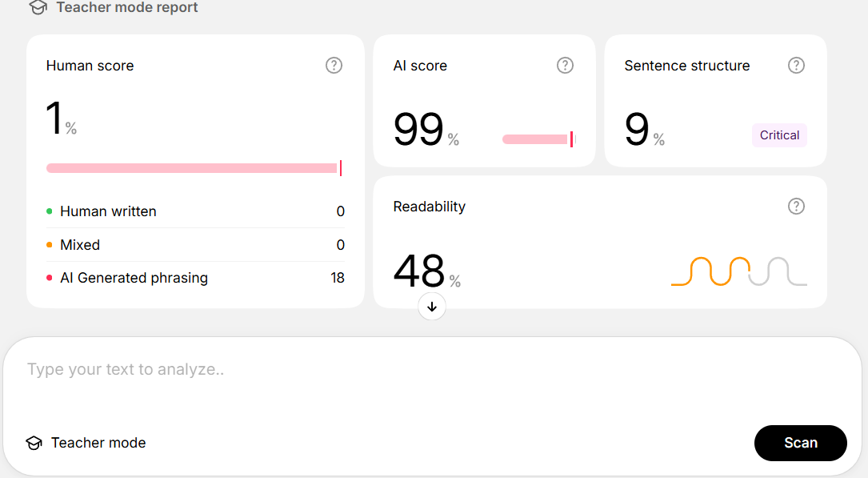Select the AI Generated phrasing row
Screen dimensions: 868x478
click(x=195, y=278)
